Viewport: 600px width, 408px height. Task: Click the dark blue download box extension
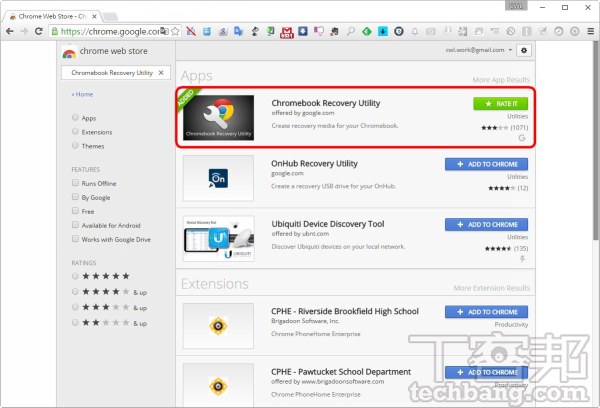coord(303,31)
